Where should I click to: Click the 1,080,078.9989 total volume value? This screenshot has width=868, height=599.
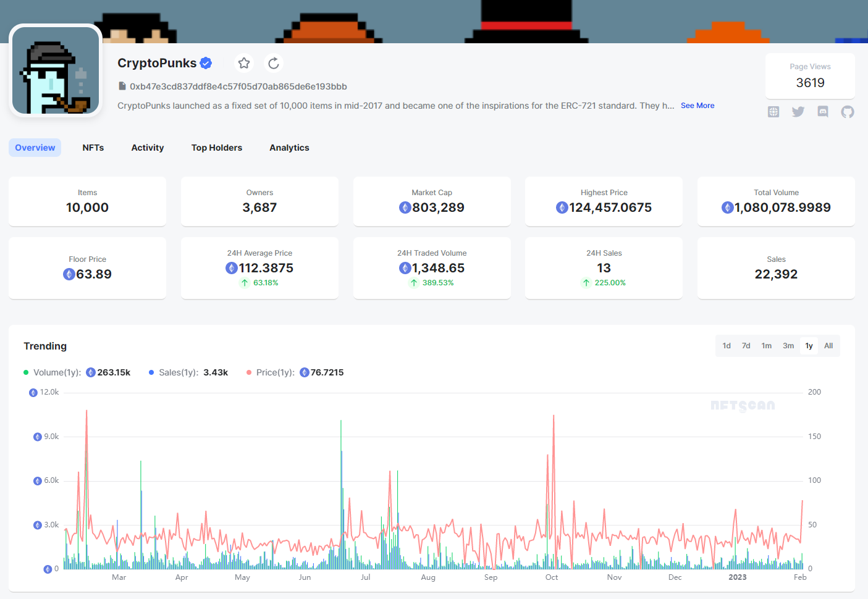tap(783, 207)
